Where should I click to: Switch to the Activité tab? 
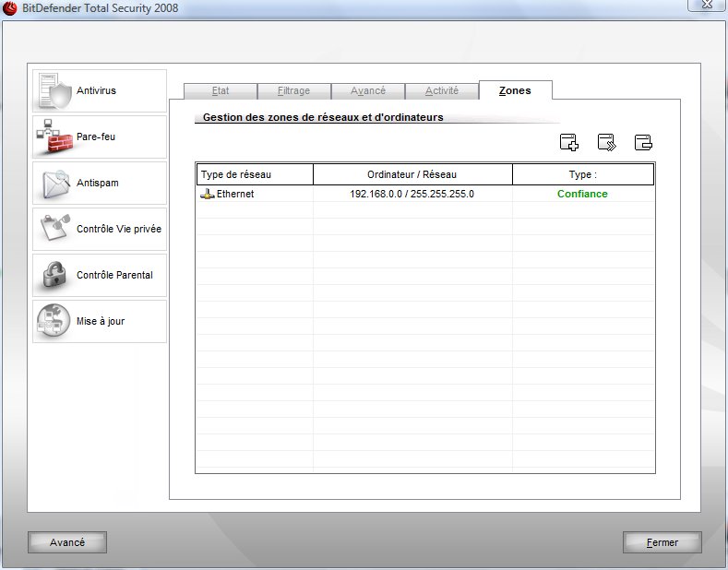[x=442, y=91]
